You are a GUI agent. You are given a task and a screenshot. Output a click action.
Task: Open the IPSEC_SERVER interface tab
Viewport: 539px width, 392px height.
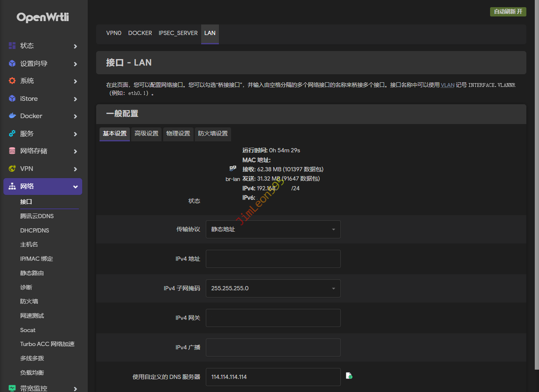178,33
